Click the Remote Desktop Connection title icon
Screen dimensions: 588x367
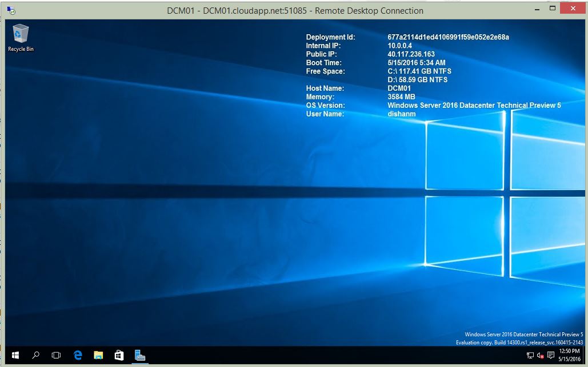click(11, 10)
